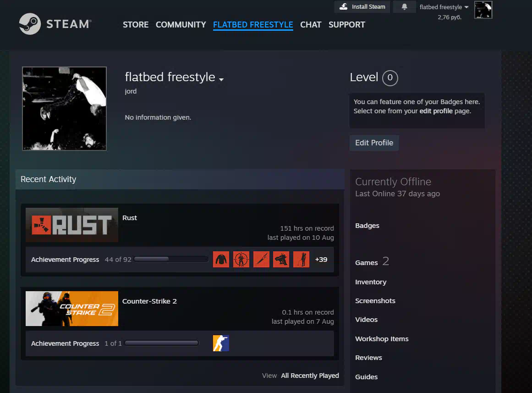Open the COMMUNITY menu
The height and width of the screenshot is (393, 532).
(181, 25)
